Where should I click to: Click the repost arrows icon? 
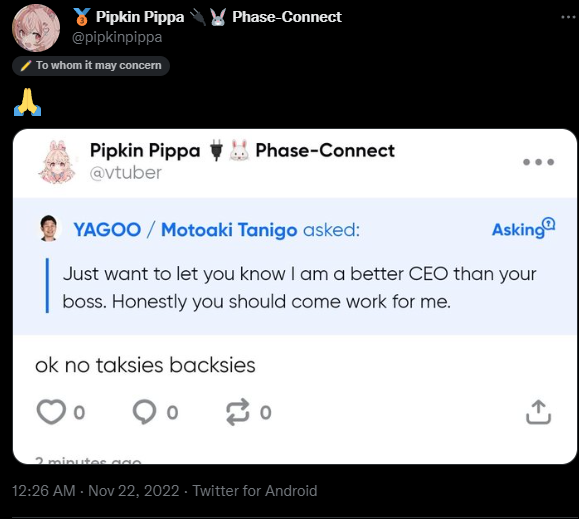pyautogui.click(x=238, y=412)
